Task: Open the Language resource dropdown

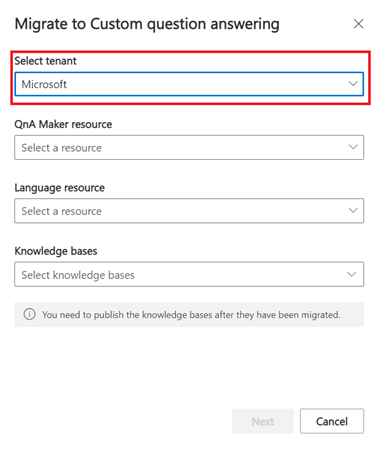Action: pyautogui.click(x=189, y=211)
